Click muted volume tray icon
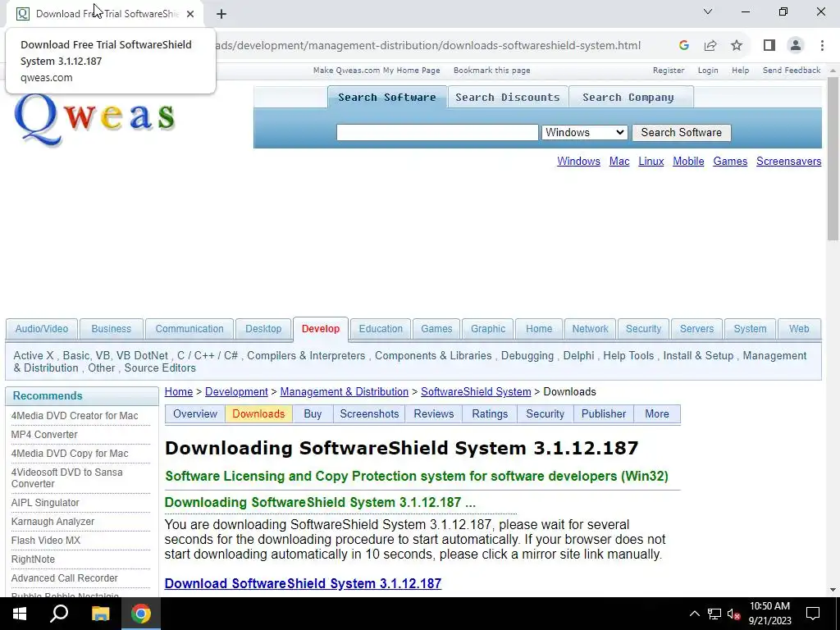 734,614
